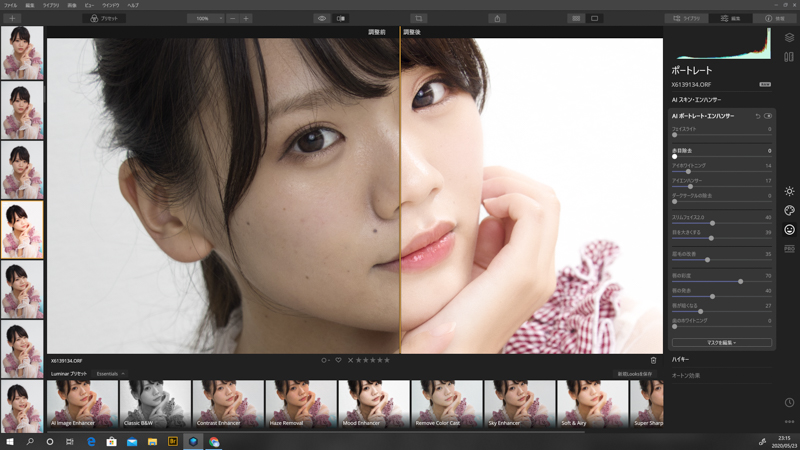This screenshot has height=450, width=800.
Task: Select the Creative palette tools icon
Action: (x=789, y=210)
